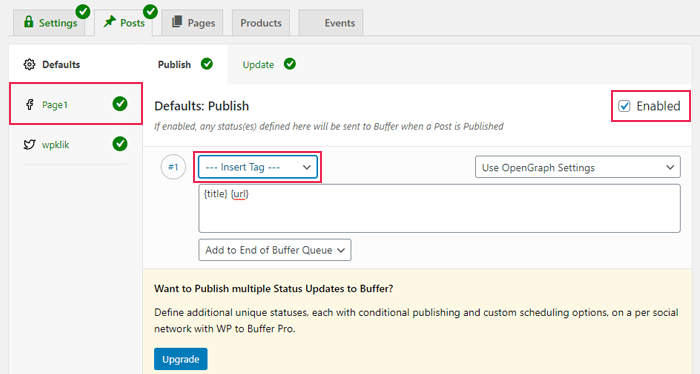Click green check status next to Page1
Image resolution: width=700 pixels, height=374 pixels.
pos(120,104)
